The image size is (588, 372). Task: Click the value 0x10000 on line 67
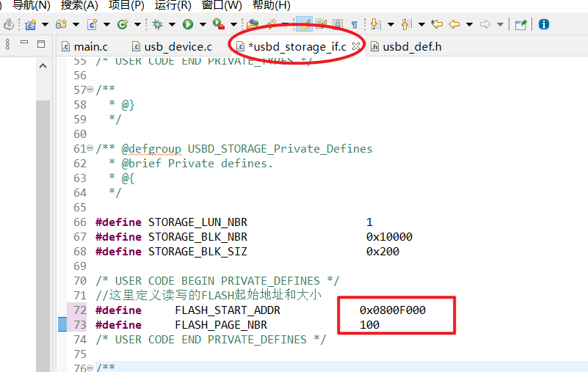(389, 236)
